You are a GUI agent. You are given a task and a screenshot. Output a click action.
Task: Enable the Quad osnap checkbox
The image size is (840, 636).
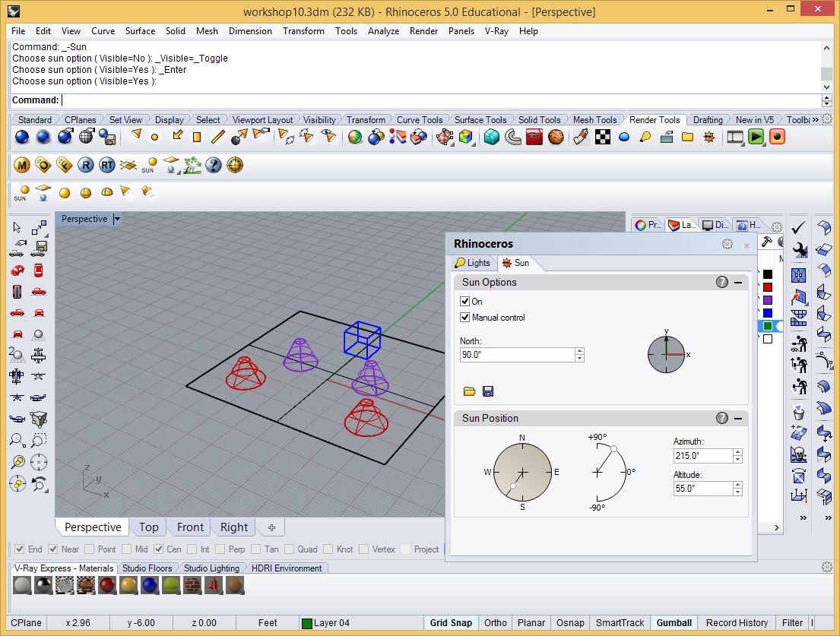click(290, 549)
